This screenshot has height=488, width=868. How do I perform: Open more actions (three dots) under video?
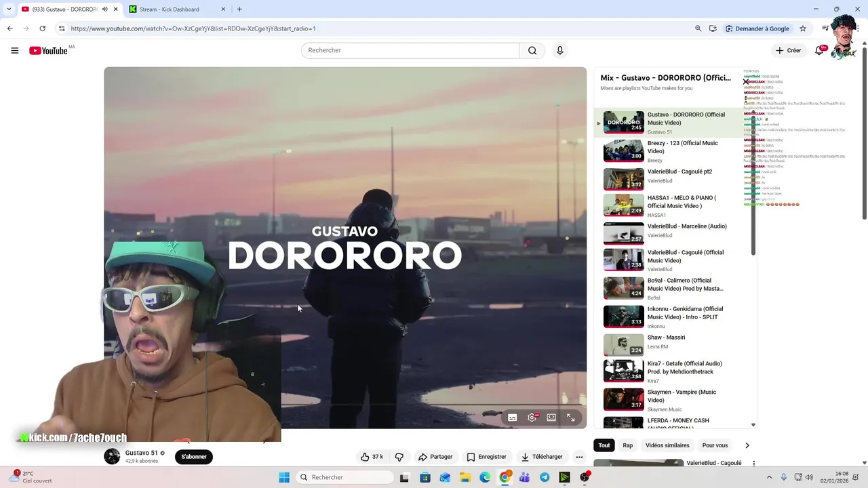tap(579, 457)
